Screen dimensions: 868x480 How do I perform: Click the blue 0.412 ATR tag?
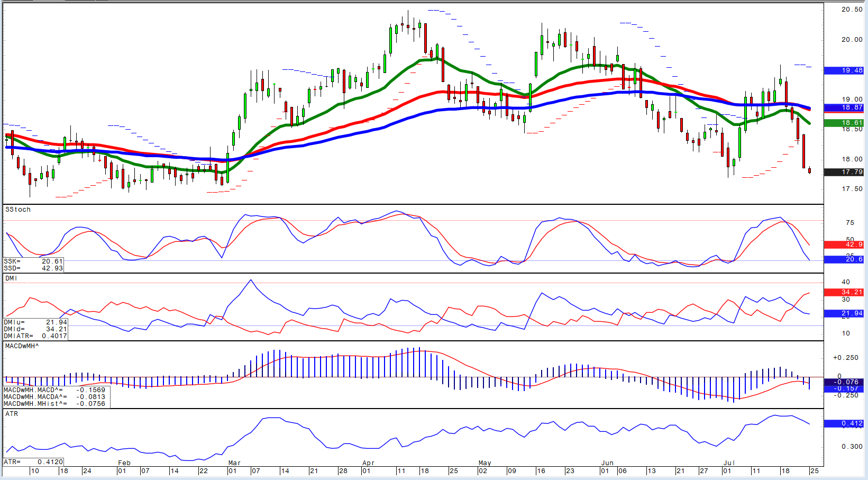tap(844, 423)
